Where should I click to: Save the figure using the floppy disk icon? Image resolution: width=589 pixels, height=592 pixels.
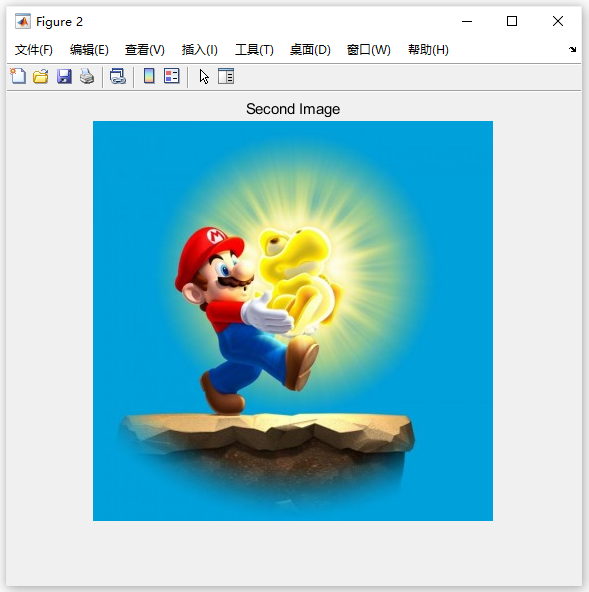(64, 76)
